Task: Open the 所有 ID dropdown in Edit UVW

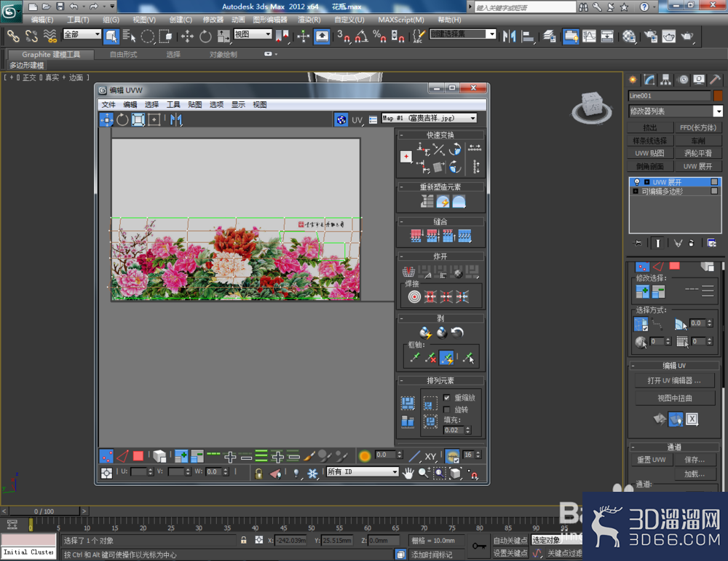Action: (x=363, y=472)
